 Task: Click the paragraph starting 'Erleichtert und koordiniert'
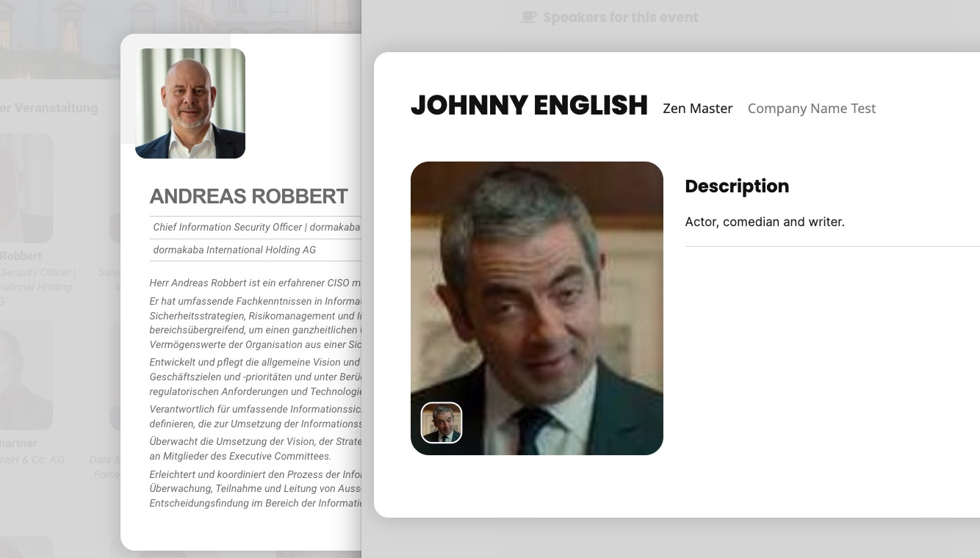pyautogui.click(x=255, y=488)
